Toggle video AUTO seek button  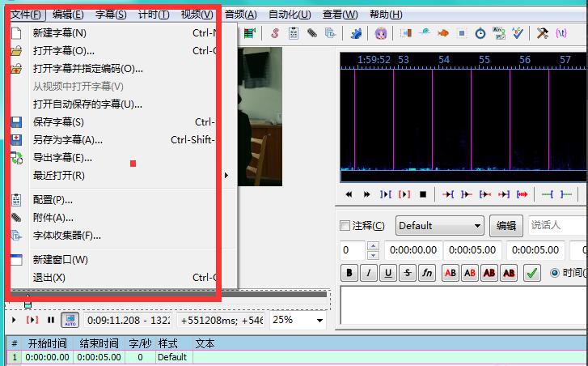(70, 320)
